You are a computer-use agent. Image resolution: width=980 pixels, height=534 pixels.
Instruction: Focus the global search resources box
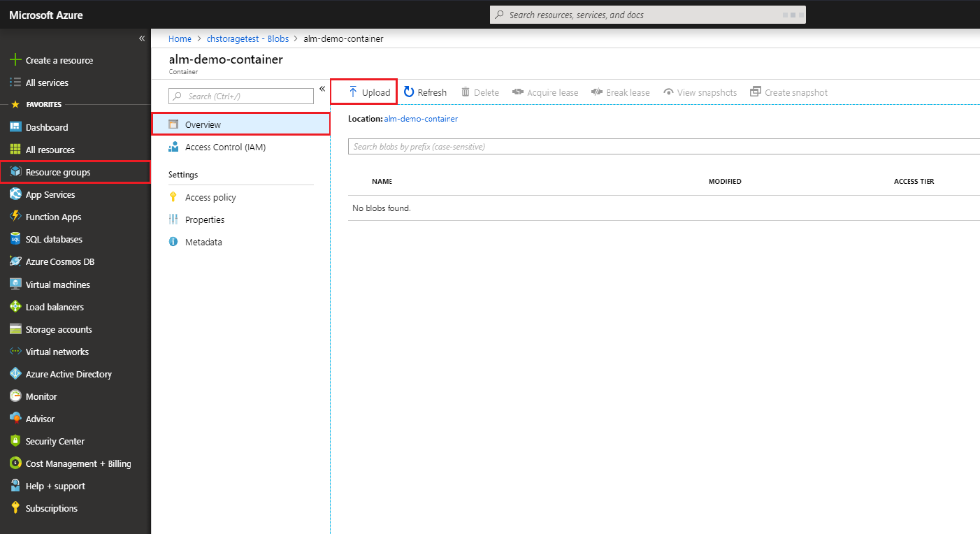(647, 15)
